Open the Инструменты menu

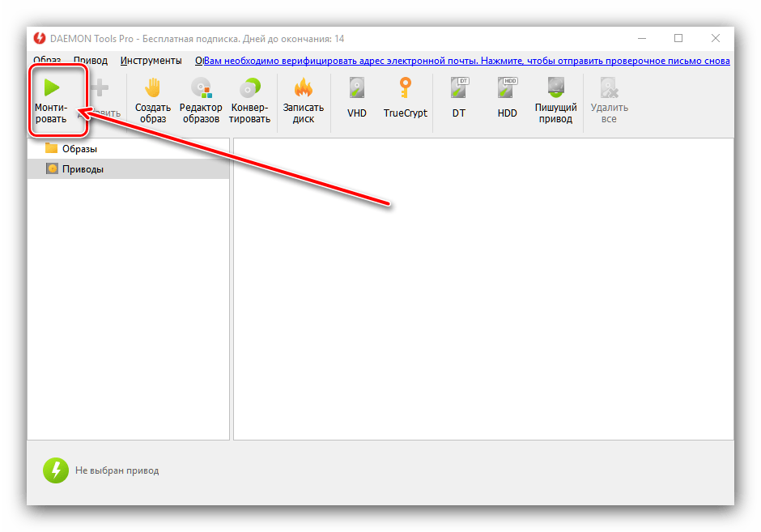[151, 61]
